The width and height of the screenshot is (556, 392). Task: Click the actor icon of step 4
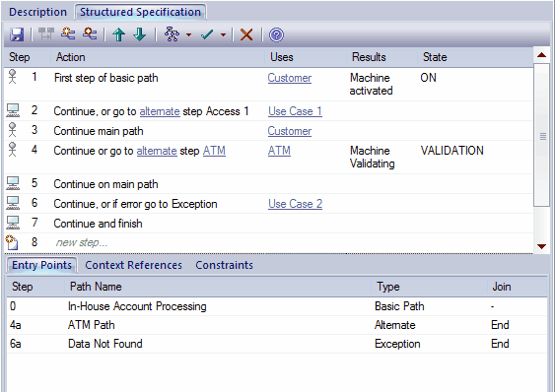click(x=13, y=149)
